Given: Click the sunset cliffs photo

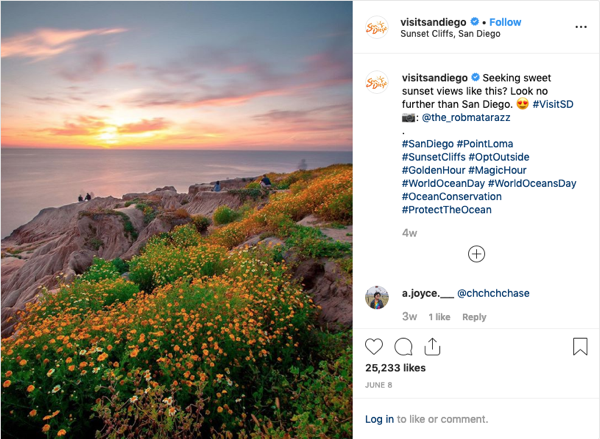Looking at the screenshot, I should (176, 220).
